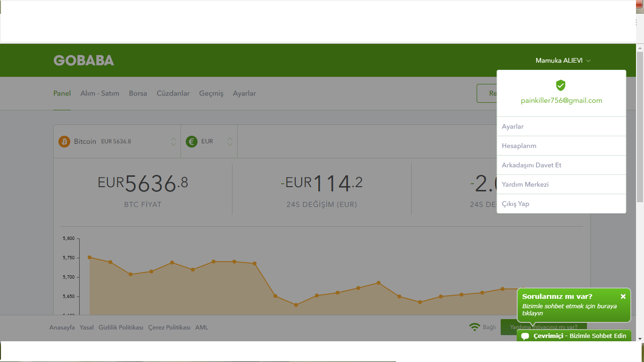Screen dimensions: 644x362
Task: Click the green Euro currency icon
Action: coord(191,141)
